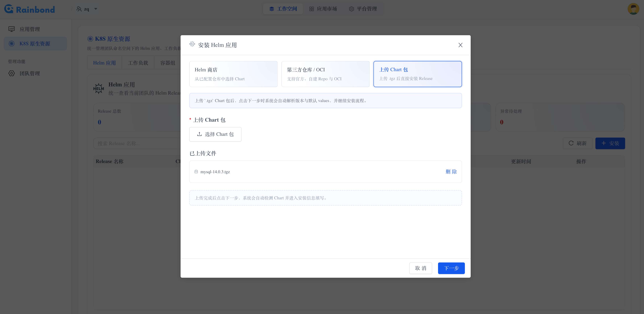The width and height of the screenshot is (644, 314).
Task: Click the 工作空间 layers icon
Action: [271, 9]
